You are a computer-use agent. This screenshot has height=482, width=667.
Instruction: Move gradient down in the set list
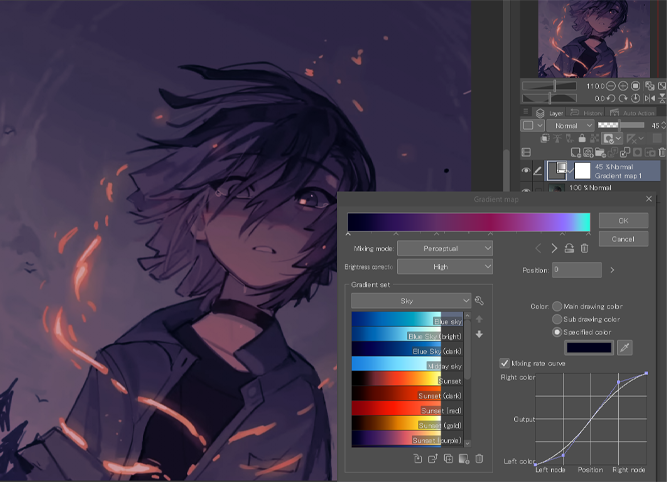coord(479,334)
